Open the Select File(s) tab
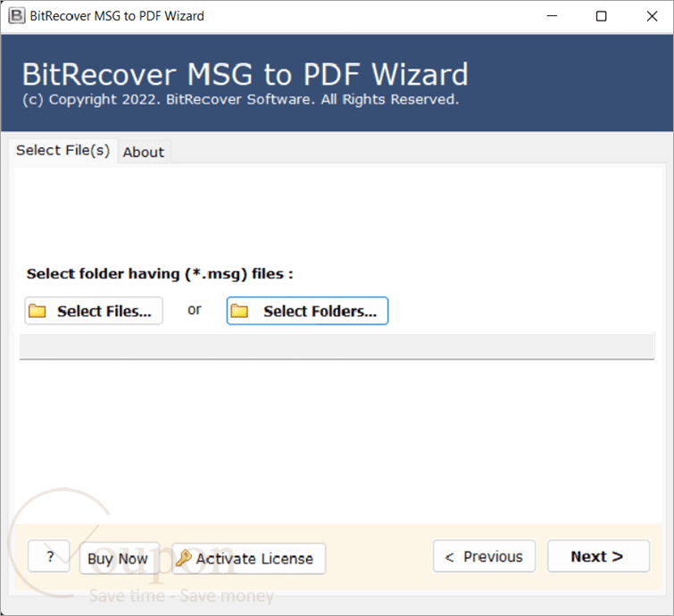674x616 pixels. pyautogui.click(x=62, y=151)
